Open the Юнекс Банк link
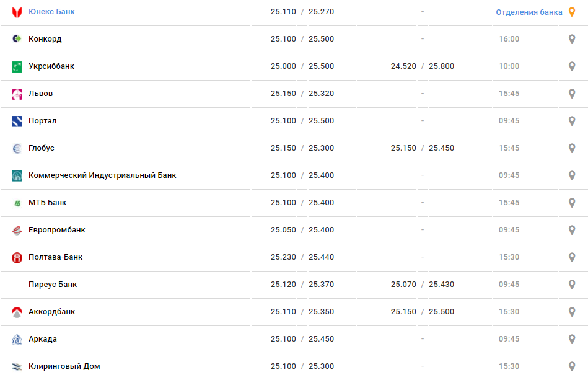Viewport: 588px width, 380px height. (x=51, y=12)
